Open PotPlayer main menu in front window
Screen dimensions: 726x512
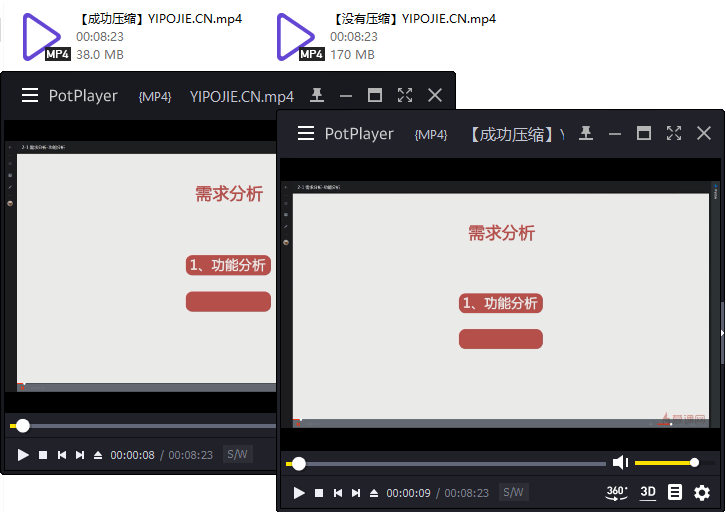(x=306, y=133)
